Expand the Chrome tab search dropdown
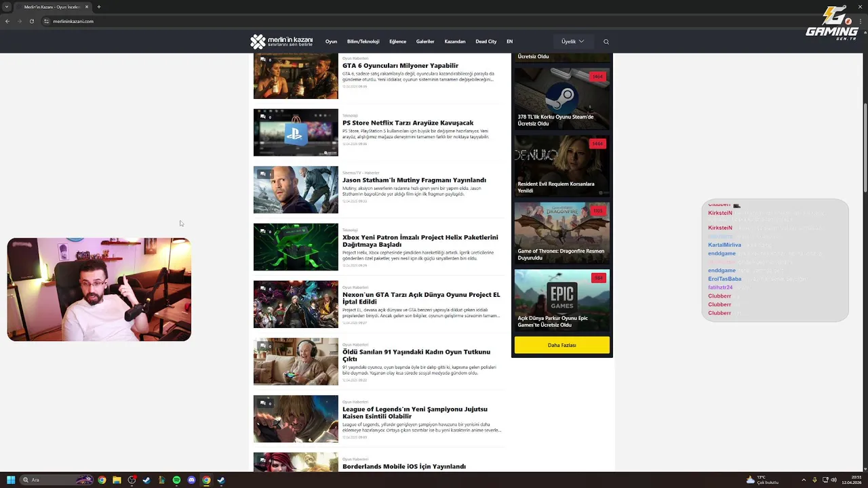 (7, 7)
